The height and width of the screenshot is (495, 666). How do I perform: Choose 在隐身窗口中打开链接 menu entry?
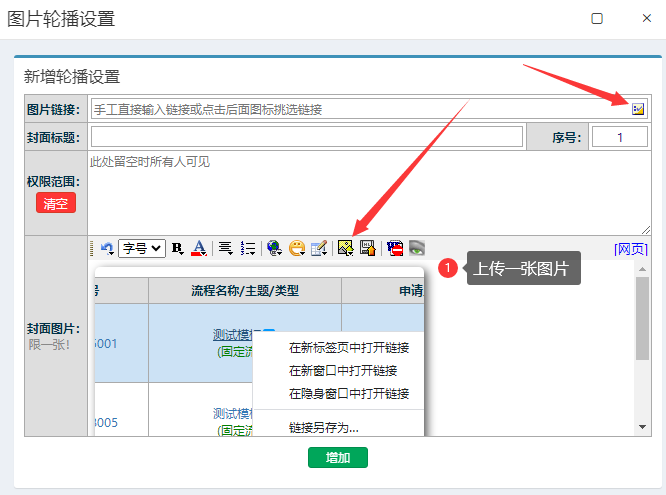click(349, 394)
